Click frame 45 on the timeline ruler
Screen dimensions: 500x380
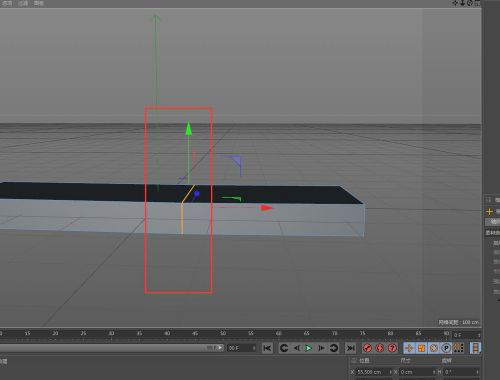(x=195, y=333)
